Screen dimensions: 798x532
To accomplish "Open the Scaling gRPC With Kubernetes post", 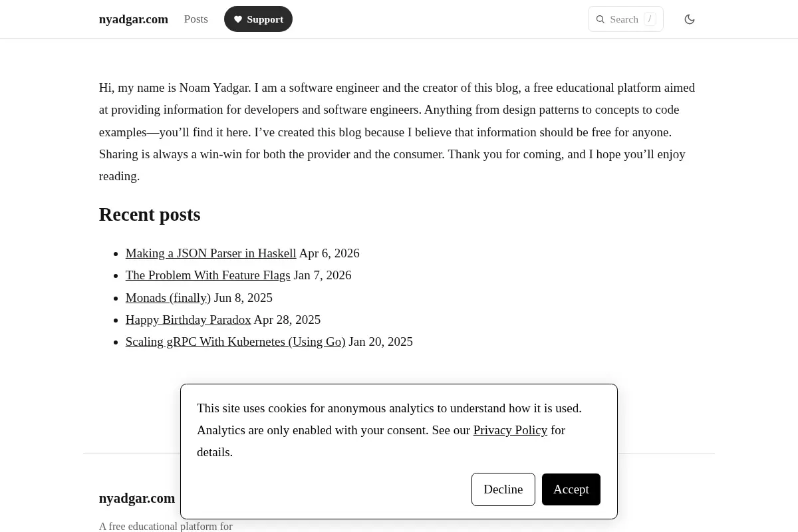I will (x=235, y=342).
